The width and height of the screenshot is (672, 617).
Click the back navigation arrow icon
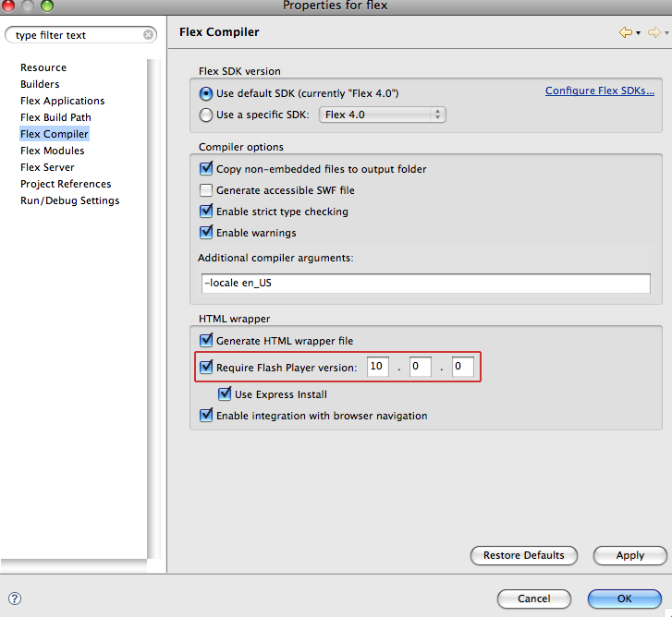(626, 32)
